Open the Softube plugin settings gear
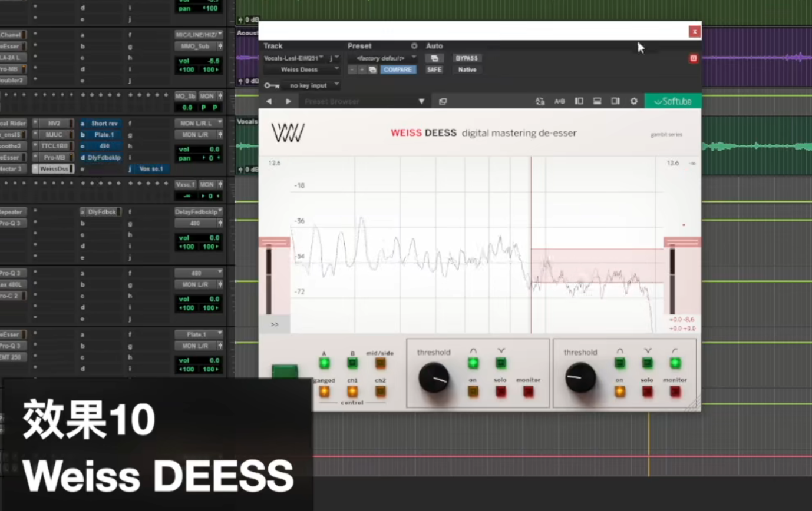Screen dimensions: 812x511 [634, 101]
